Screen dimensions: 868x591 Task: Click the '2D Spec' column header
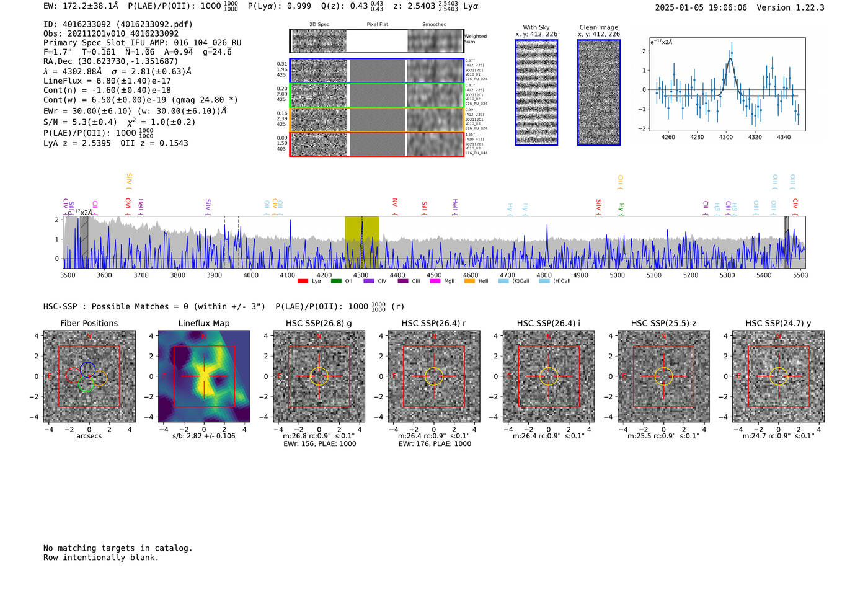(x=319, y=25)
